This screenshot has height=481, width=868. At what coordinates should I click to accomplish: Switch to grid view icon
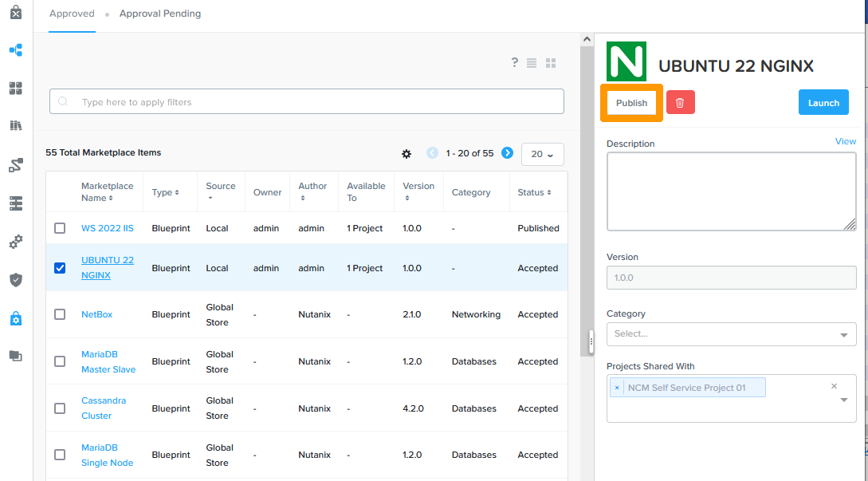(551, 63)
